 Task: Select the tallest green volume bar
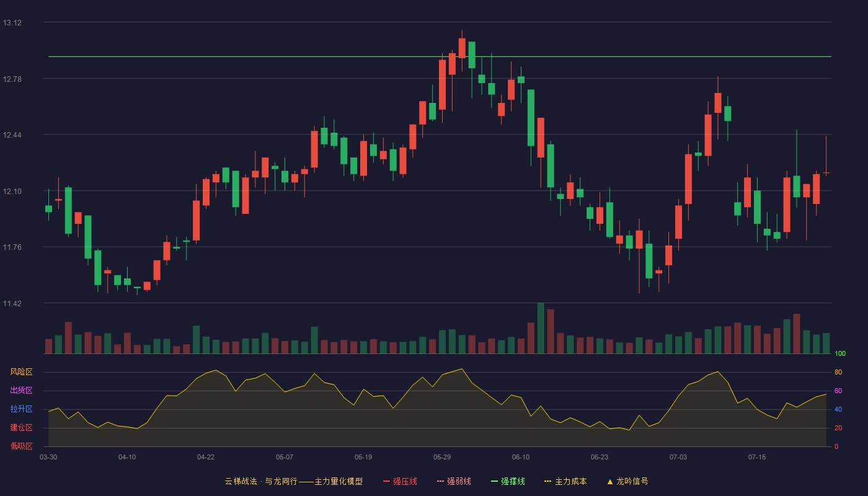[x=541, y=328]
